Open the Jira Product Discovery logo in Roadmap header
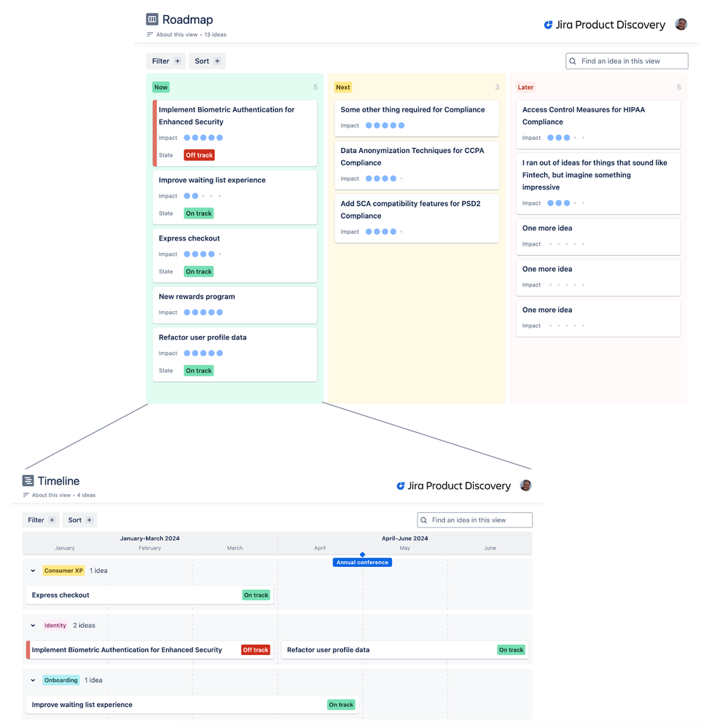Viewport: 709px width, 728px height. (547, 24)
